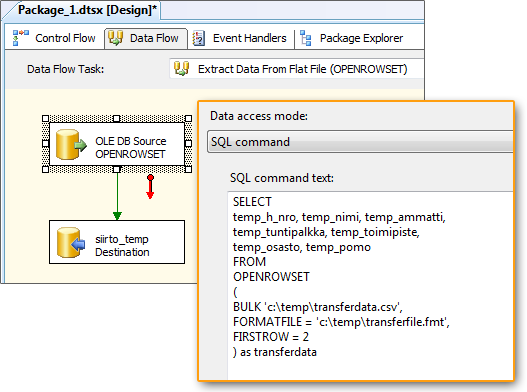Viewport: 527px width, 392px height.
Task: Select the OLE DB Source OPENROWSET component
Action: coord(117,144)
